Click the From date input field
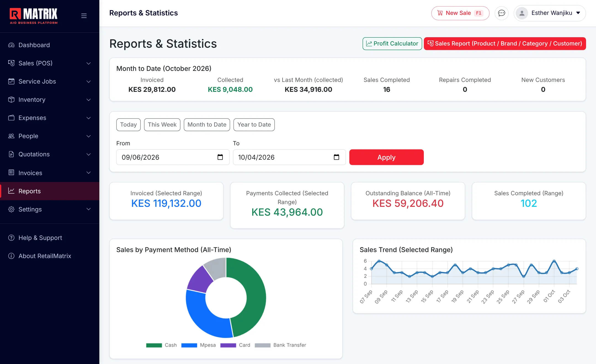596x364 pixels. point(173,157)
